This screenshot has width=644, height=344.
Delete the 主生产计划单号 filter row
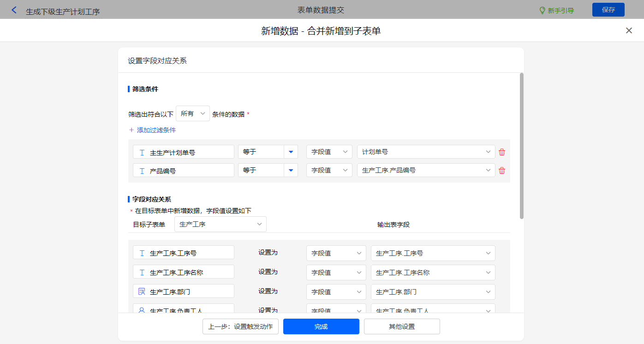coord(502,152)
